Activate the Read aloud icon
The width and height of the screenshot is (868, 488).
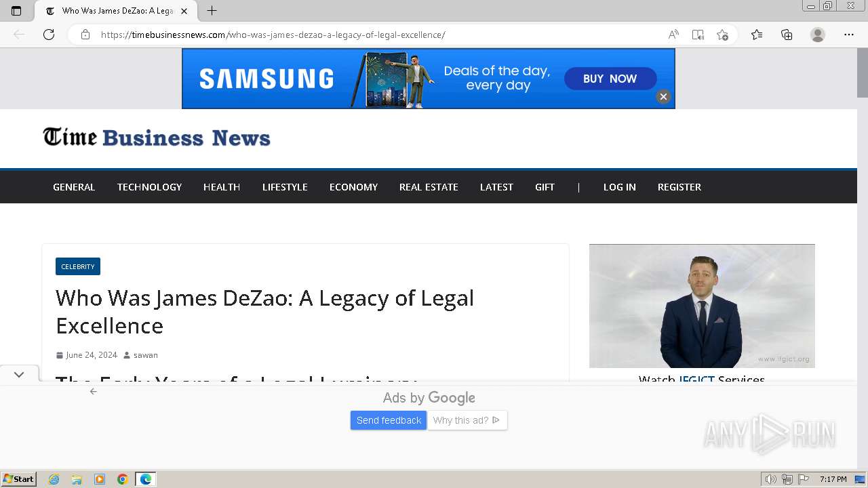tap(673, 35)
